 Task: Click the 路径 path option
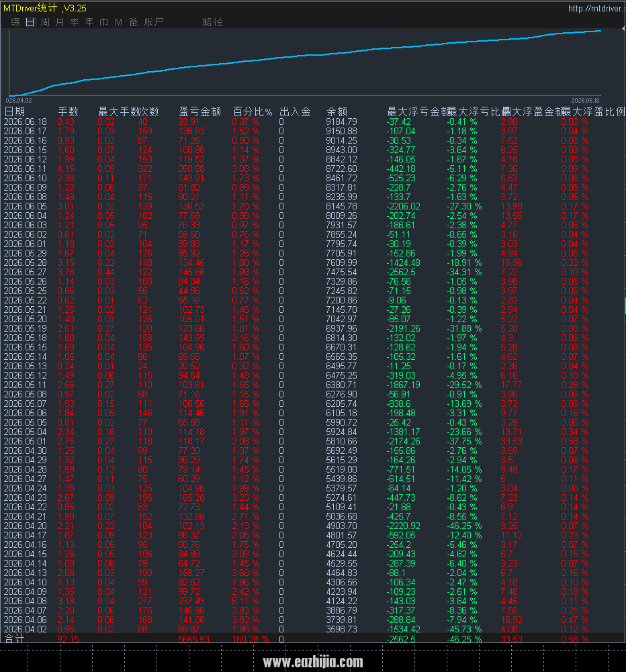point(213,22)
